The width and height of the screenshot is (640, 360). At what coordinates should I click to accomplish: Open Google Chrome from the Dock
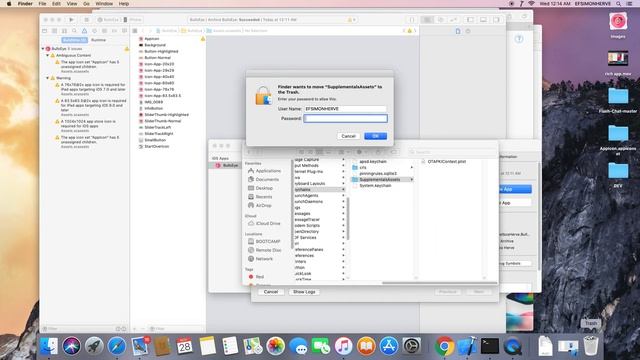coord(444,346)
